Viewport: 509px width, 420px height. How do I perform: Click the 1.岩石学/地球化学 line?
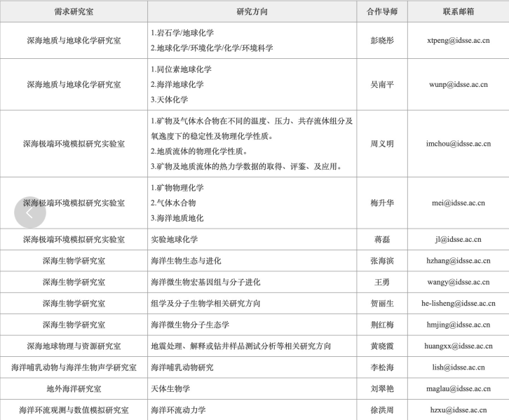coord(182,33)
